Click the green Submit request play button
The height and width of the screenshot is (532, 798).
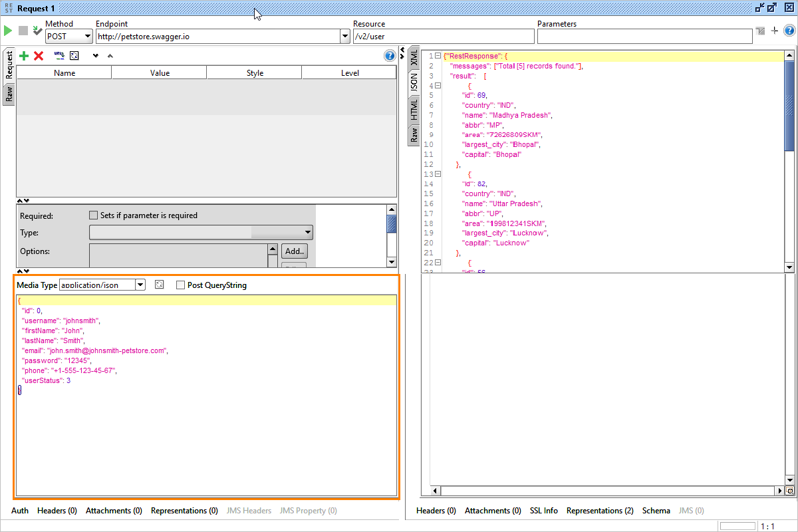[x=8, y=31]
